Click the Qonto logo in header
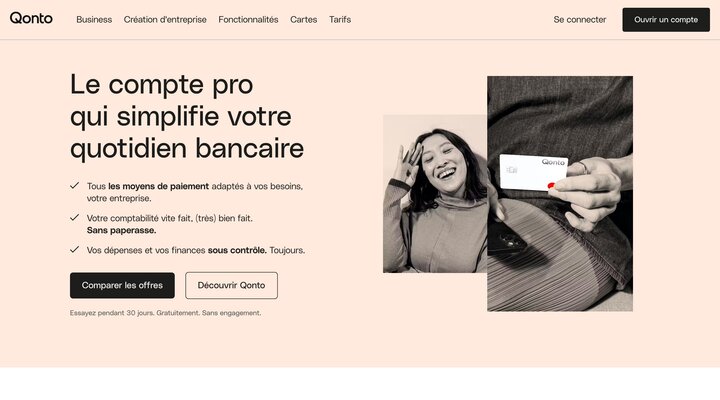 coord(31,18)
